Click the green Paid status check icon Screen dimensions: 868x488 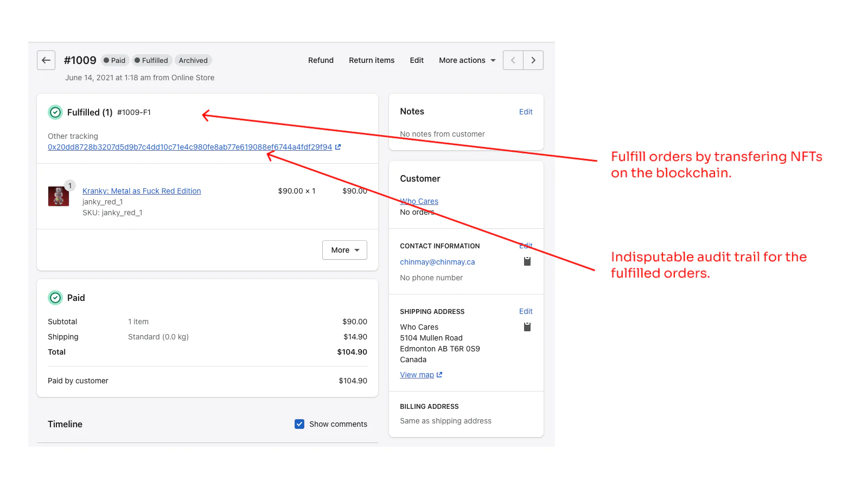pos(55,298)
